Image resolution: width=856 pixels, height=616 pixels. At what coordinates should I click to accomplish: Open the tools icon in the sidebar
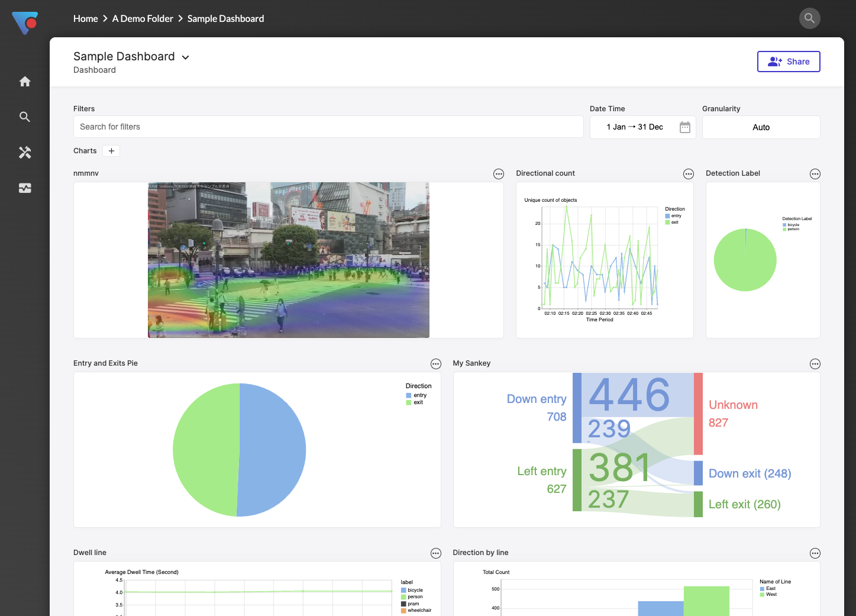tap(25, 153)
